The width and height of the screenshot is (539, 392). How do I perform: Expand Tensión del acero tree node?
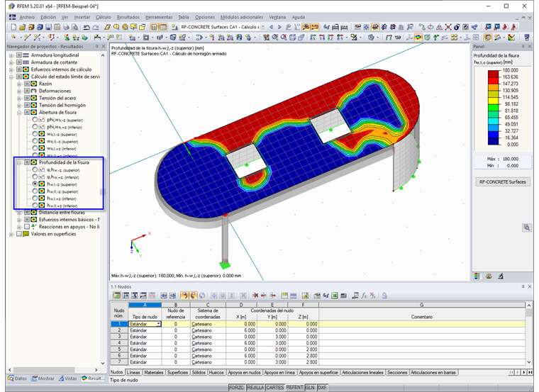click(x=19, y=98)
